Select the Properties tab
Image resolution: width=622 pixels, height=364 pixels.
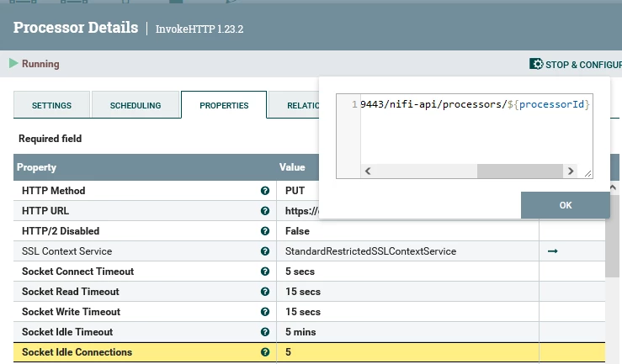pyautogui.click(x=224, y=105)
